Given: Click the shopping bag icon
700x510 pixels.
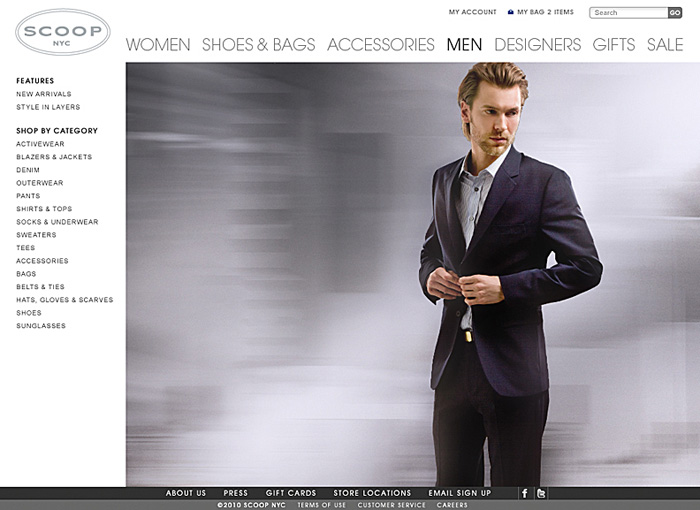Looking at the screenshot, I should point(511,12).
